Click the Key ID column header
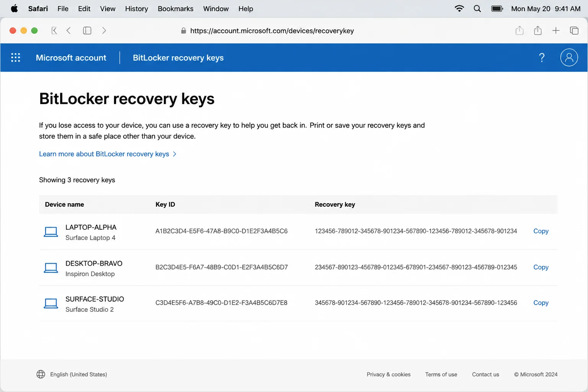The width and height of the screenshot is (588, 392). 165,204
